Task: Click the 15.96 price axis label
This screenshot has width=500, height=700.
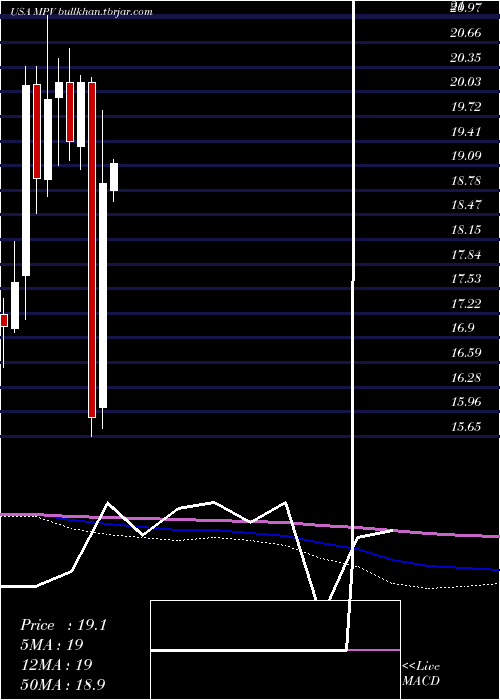Action: (x=466, y=402)
